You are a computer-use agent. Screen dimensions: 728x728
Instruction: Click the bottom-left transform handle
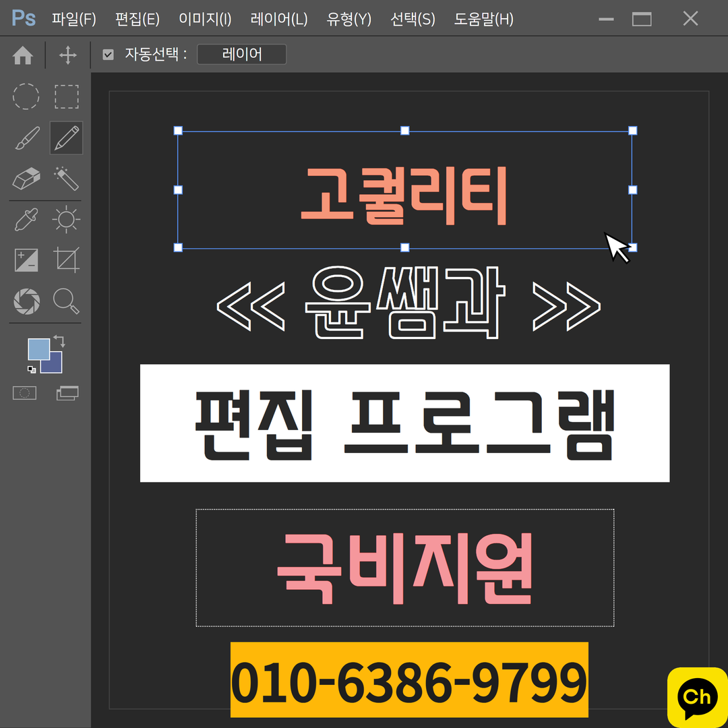178,247
